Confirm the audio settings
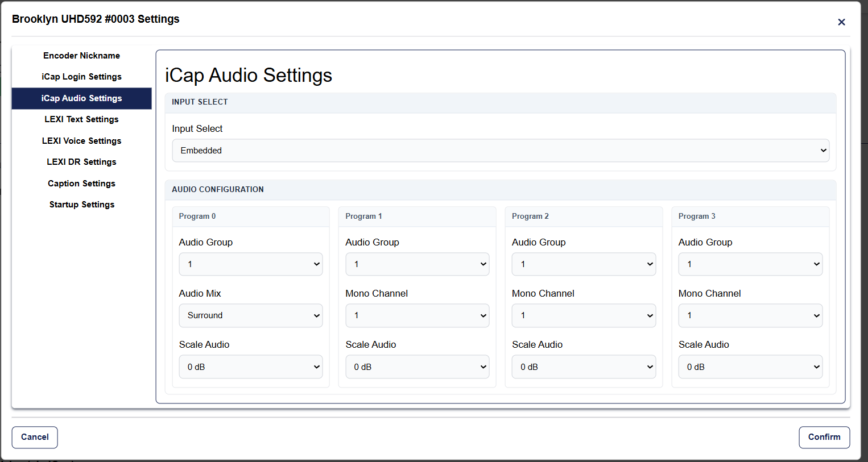The height and width of the screenshot is (462, 868). (824, 437)
